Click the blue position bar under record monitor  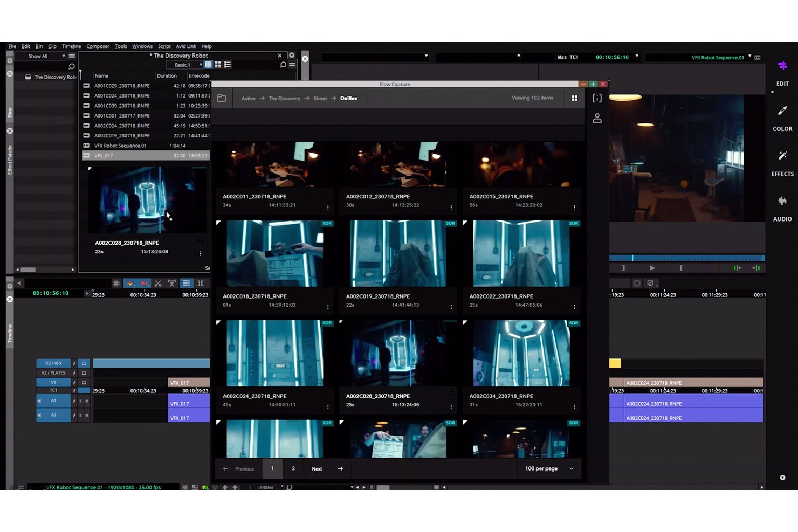(x=687, y=258)
